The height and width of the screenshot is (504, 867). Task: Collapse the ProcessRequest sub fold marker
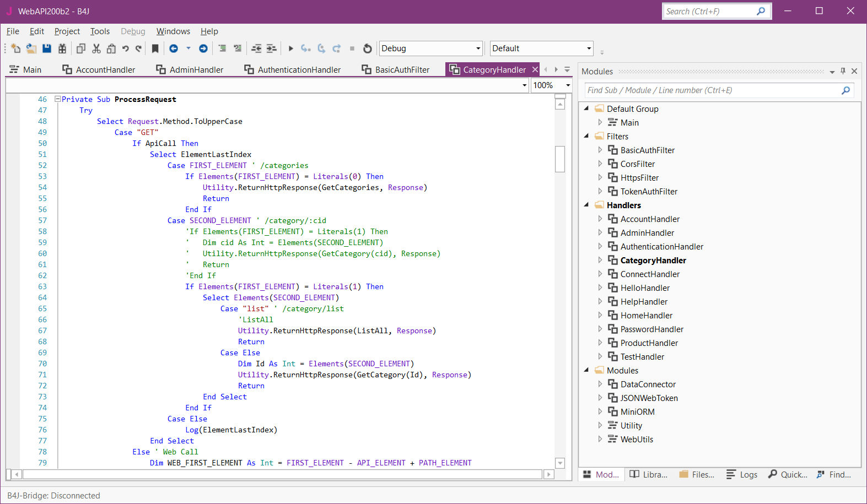(x=57, y=99)
